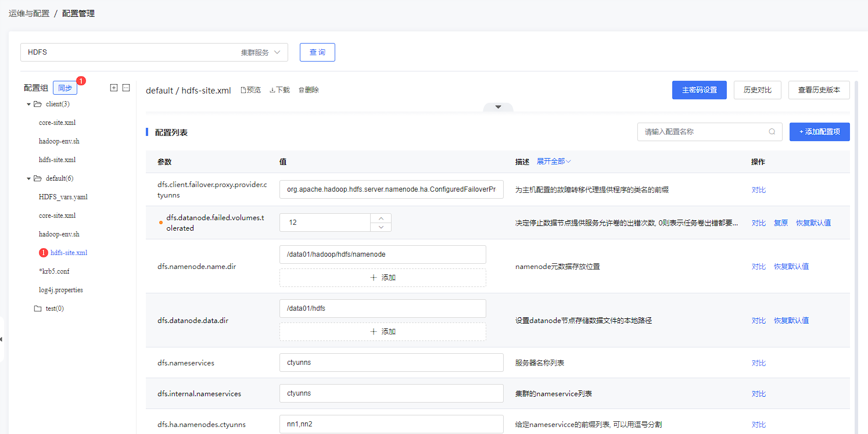Click the 历史对比 button
Screen dimensions: 868x434
(758, 90)
